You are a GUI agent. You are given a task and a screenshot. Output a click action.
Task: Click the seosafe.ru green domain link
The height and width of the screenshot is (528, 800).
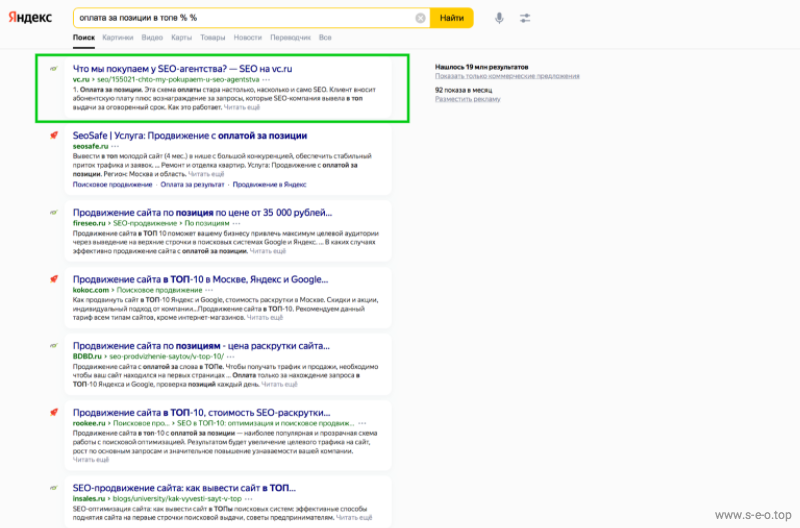[x=90, y=146]
